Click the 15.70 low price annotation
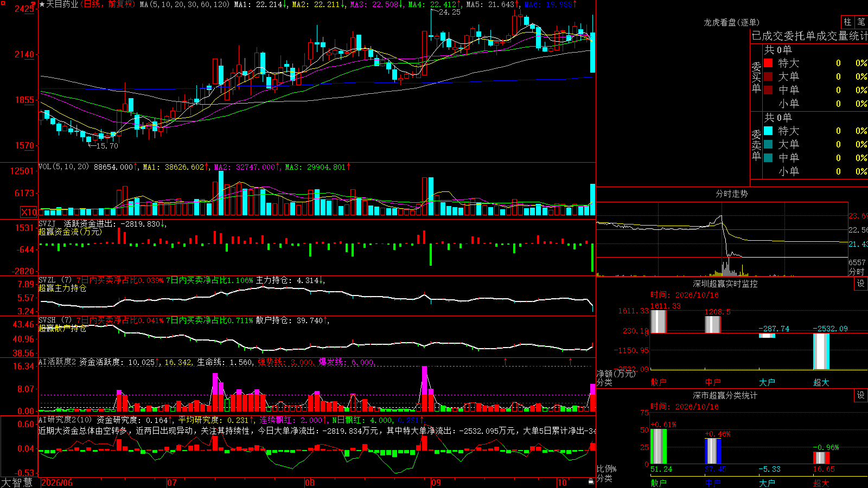The height and width of the screenshot is (488, 868). coord(107,146)
